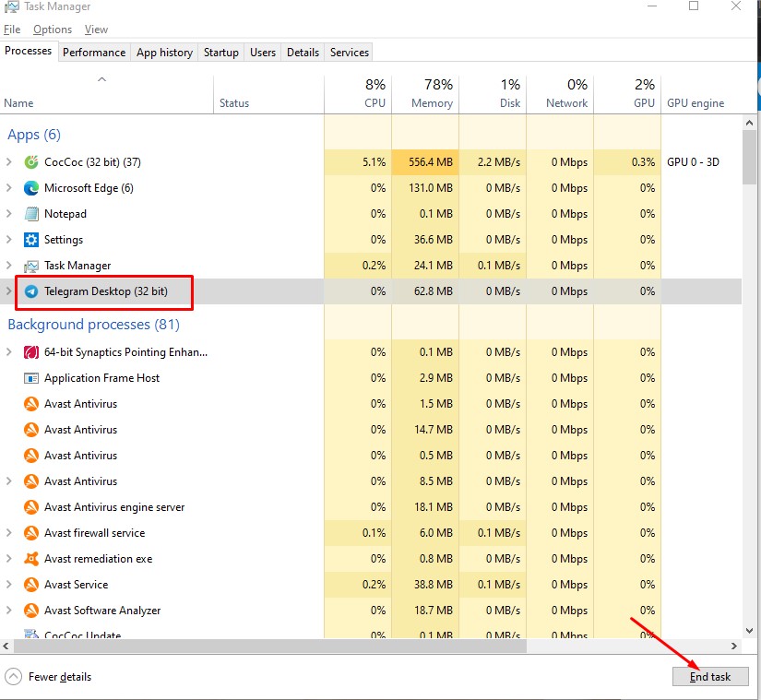Click the Avast remediation exe icon
The image size is (761, 700).
pos(31,559)
